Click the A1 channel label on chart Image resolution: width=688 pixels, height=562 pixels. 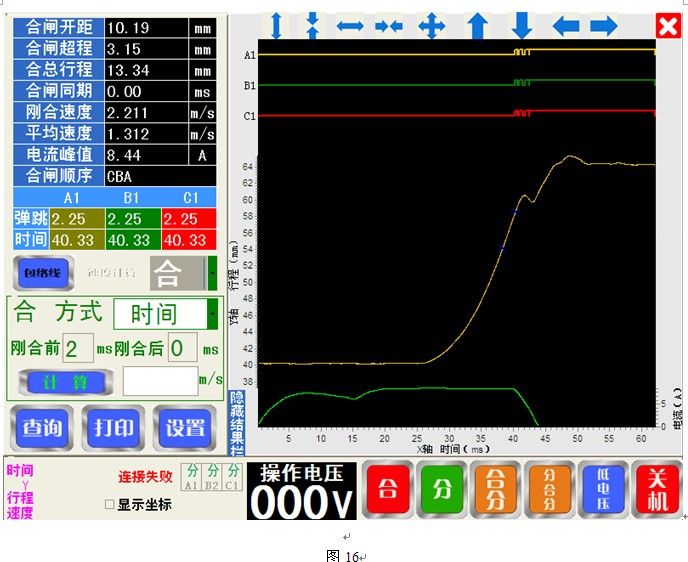pyautogui.click(x=250, y=55)
